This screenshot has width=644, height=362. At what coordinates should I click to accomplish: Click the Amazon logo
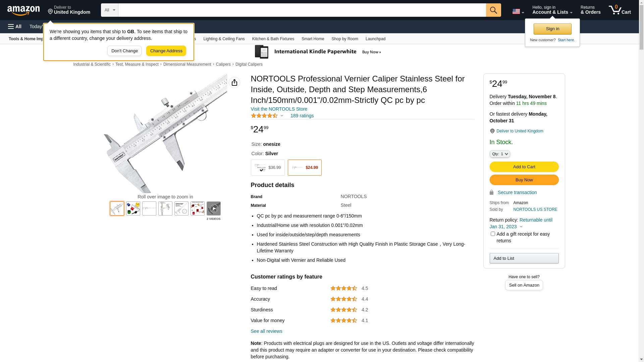(x=23, y=10)
